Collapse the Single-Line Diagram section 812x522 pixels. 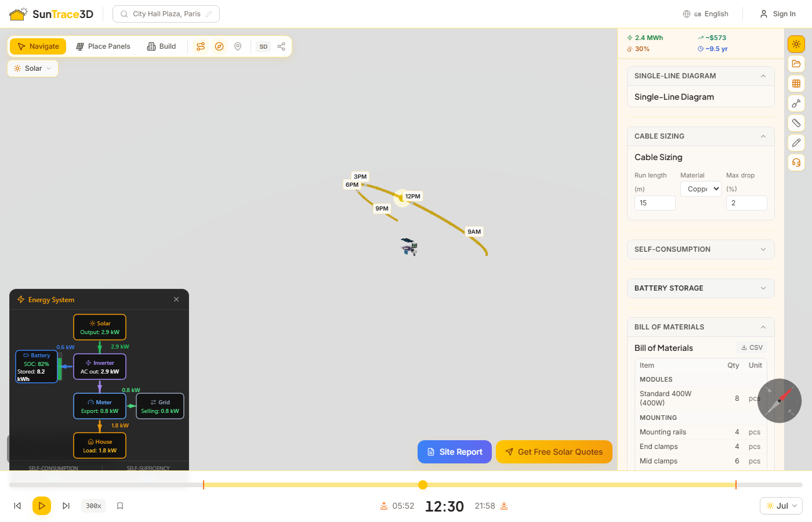[x=701, y=76]
